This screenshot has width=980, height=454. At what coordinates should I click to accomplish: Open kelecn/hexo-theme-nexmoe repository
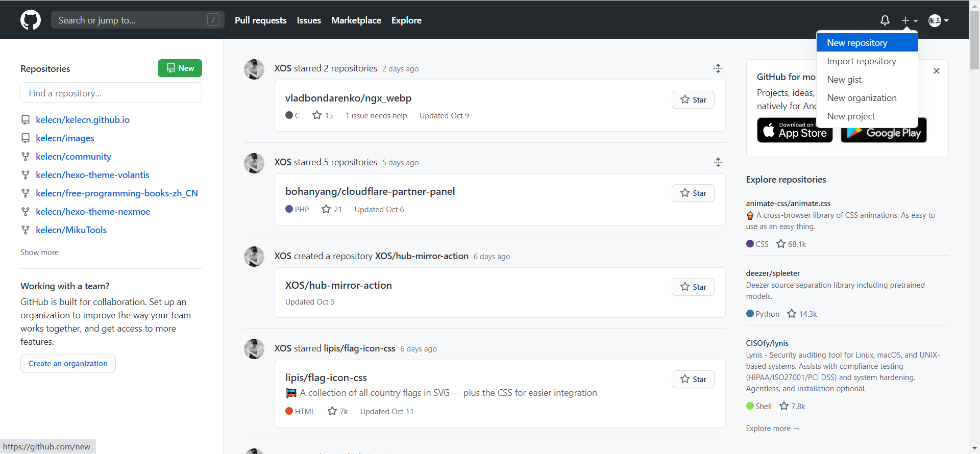[x=93, y=212]
